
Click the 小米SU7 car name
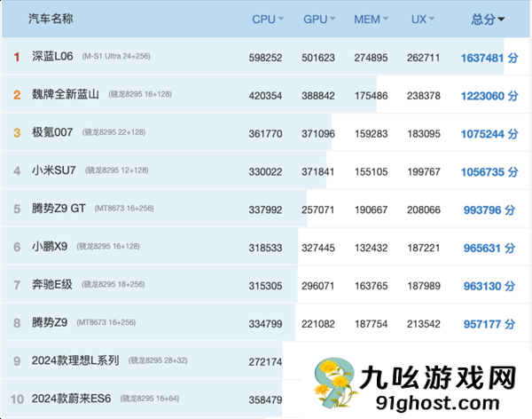click(55, 170)
